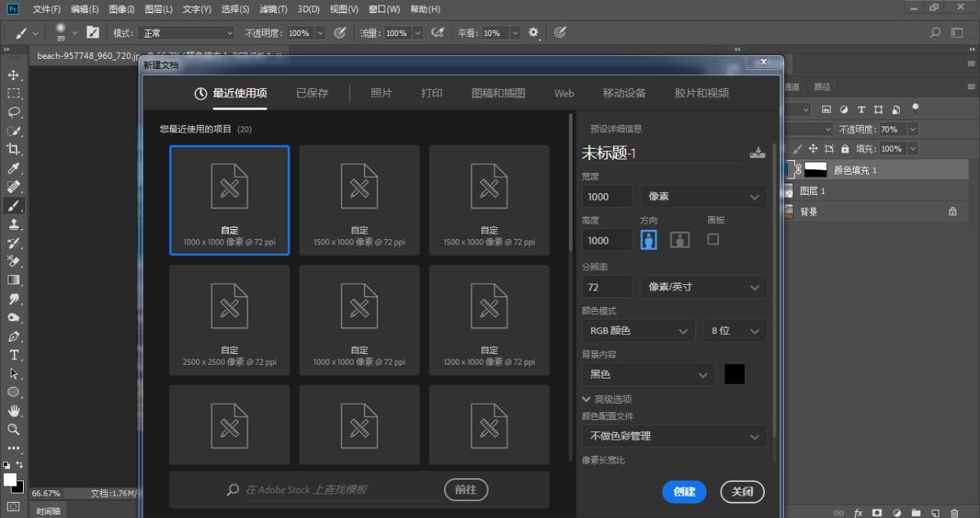Enable airbrush-style build-up
Screen dimensions: 980x518
coord(438,33)
